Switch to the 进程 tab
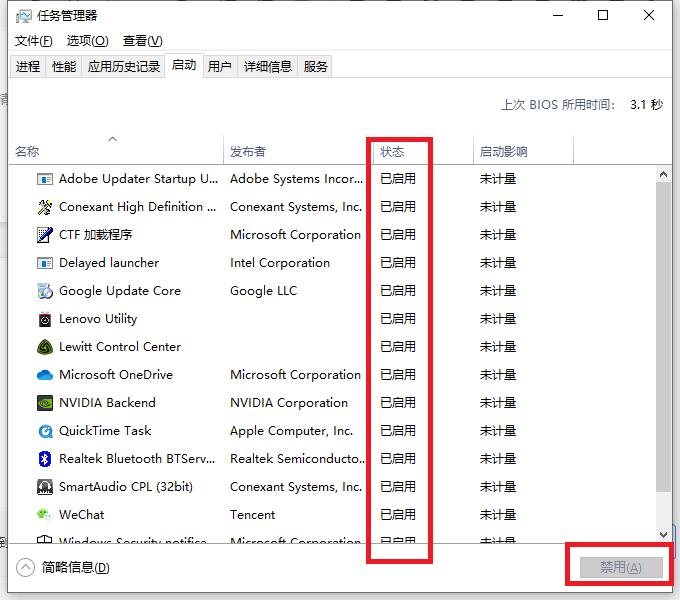This screenshot has height=600, width=680. pyautogui.click(x=28, y=66)
